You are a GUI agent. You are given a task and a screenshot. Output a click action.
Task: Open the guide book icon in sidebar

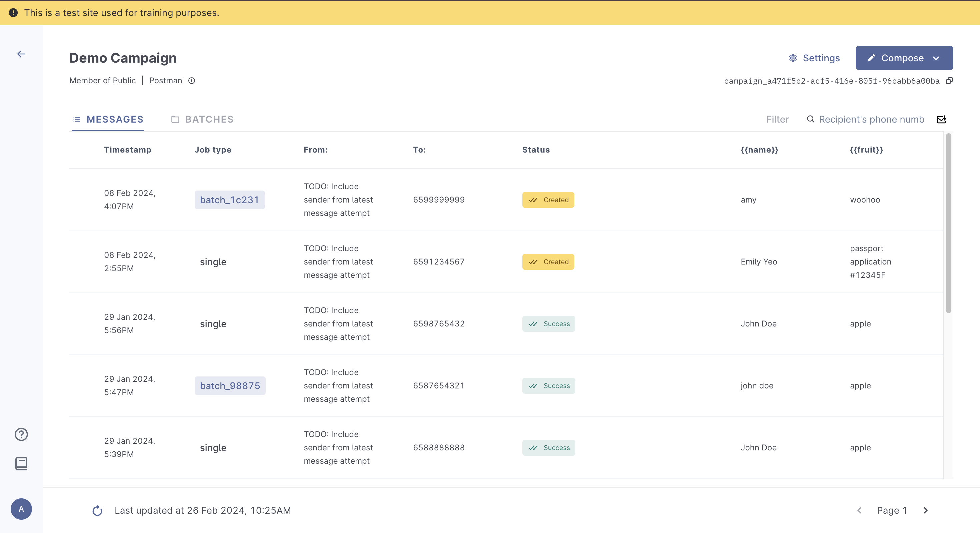[21, 463]
